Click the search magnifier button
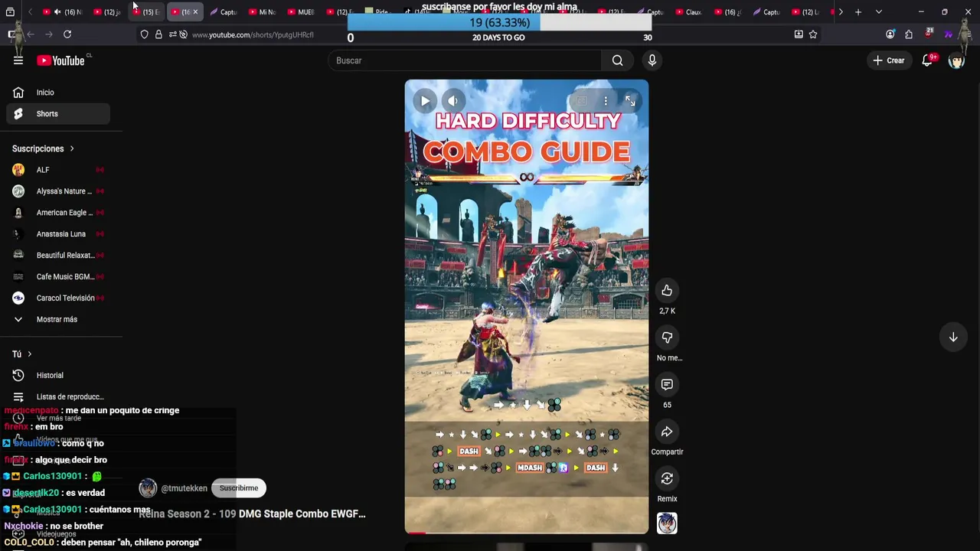 (617, 60)
